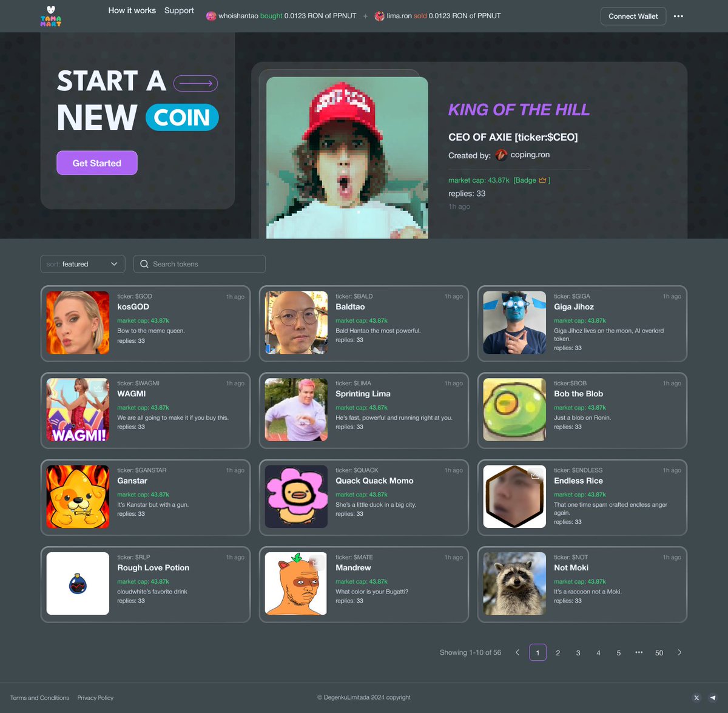Open Terms and Conditions link
The image size is (728, 713).
pyautogui.click(x=39, y=698)
